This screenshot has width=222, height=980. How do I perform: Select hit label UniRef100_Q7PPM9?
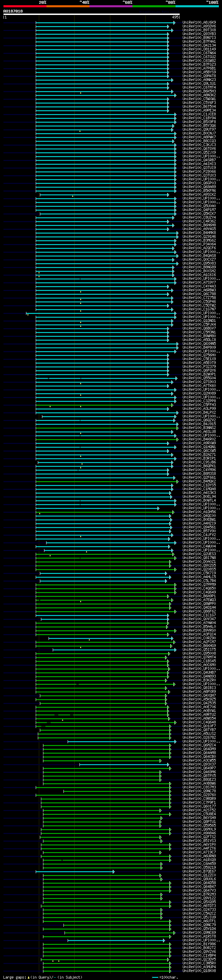click(x=199, y=585)
